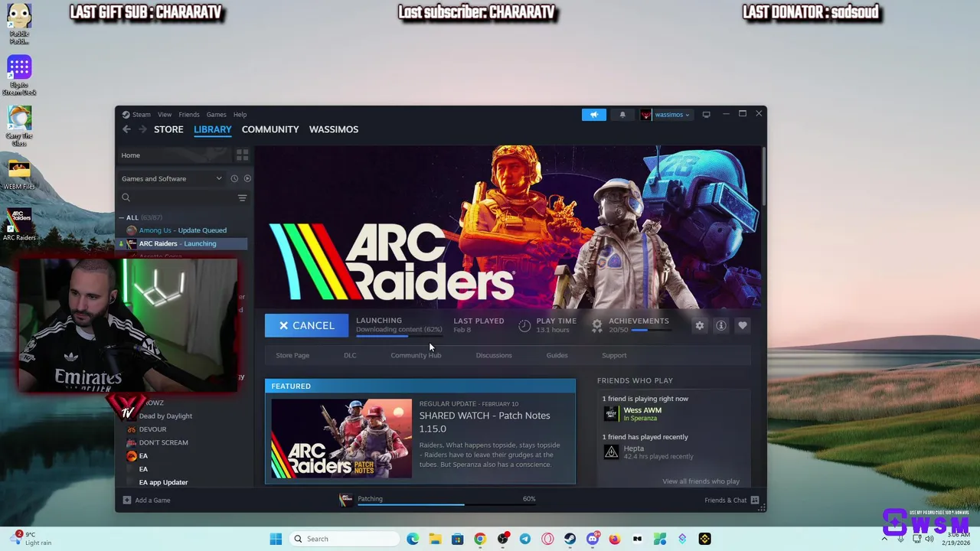Open the Elgato Stream Deck desktop icon
Screen dimensions: 980x551
pos(19,76)
